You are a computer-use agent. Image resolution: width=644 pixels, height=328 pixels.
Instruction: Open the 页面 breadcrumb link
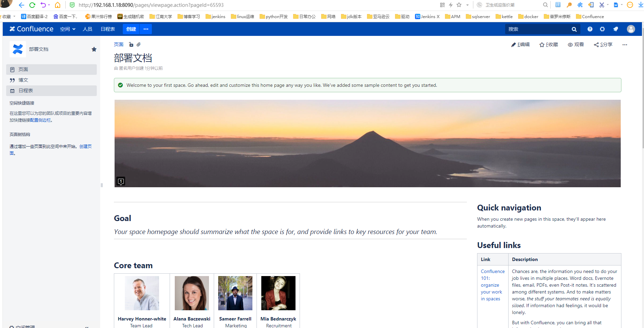[119, 44]
